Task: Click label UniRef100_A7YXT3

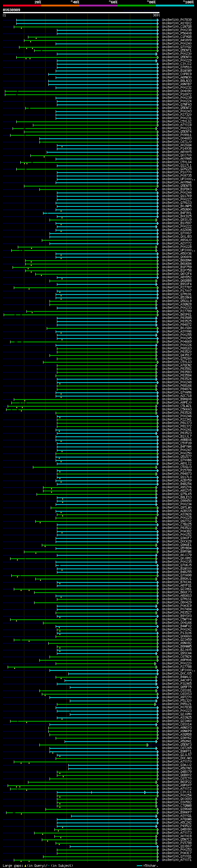Action: coord(177,833)
